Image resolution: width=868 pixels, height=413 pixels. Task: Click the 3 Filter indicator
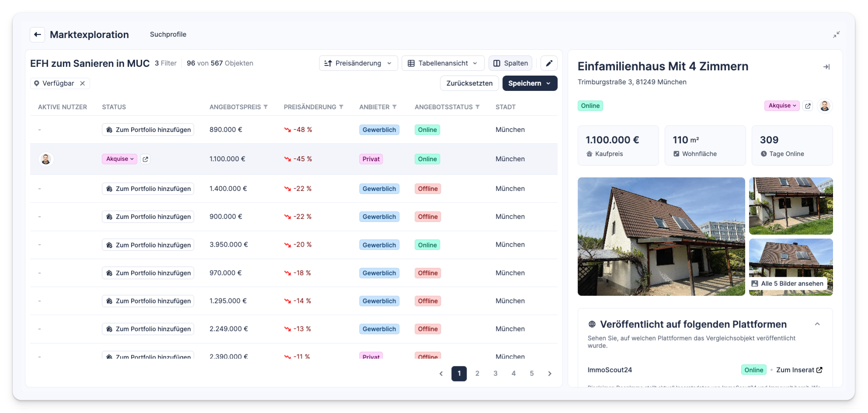pyautogui.click(x=166, y=63)
